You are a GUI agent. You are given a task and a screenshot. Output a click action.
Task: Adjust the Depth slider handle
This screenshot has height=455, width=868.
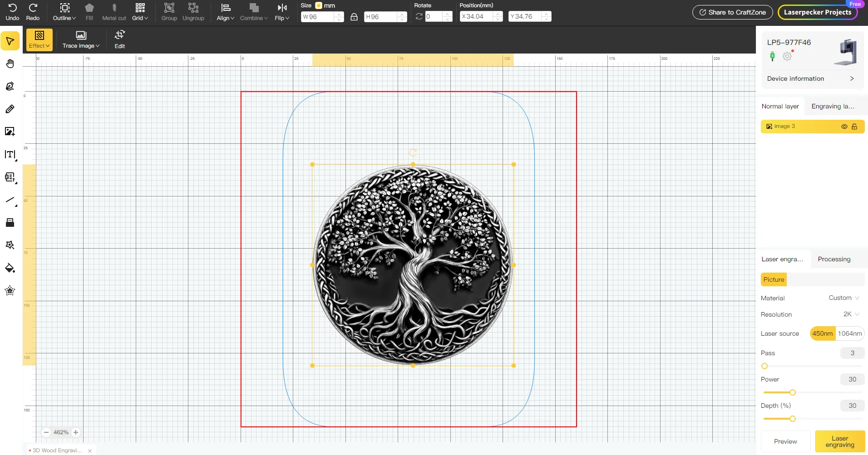793,419
